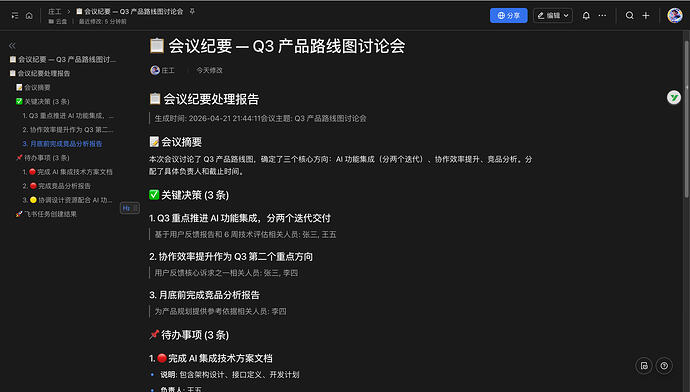Screen dimensions: 690x392
Task: Click the blue 分享 share button
Action: (508, 15)
